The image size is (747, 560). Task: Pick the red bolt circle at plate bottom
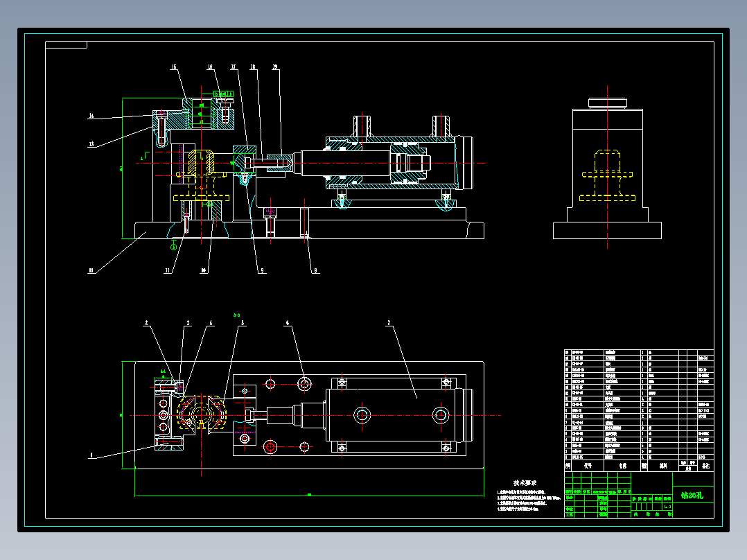point(270,447)
